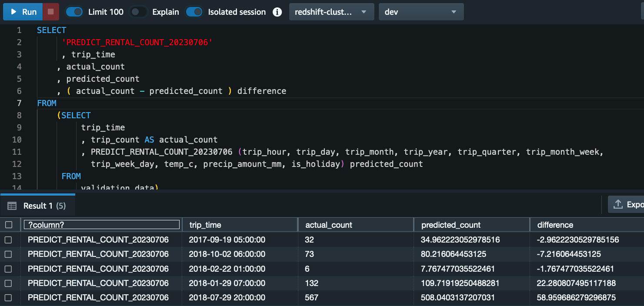644x306 pixels.
Task: Select the row for 2018-07-29 20:00:00
Action: tap(8, 298)
